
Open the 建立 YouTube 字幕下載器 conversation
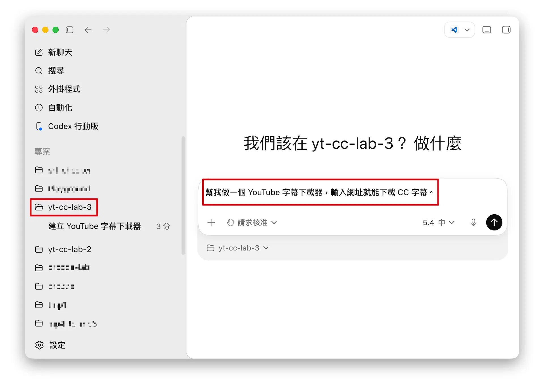(x=95, y=226)
